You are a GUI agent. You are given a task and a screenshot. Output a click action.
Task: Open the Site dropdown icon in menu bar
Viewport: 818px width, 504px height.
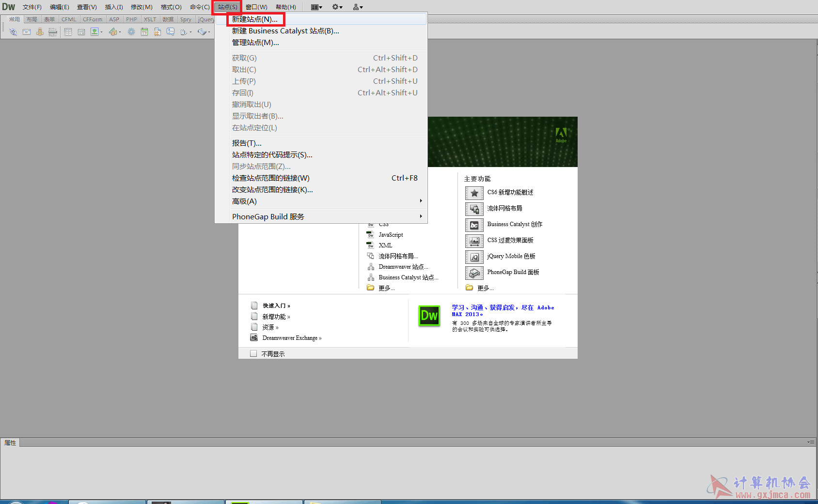(358, 7)
